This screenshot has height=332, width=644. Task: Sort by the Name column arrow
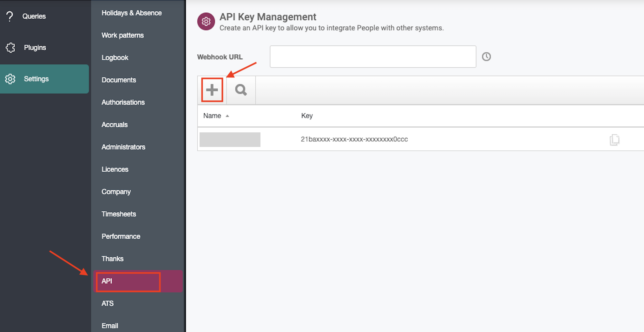click(x=227, y=116)
